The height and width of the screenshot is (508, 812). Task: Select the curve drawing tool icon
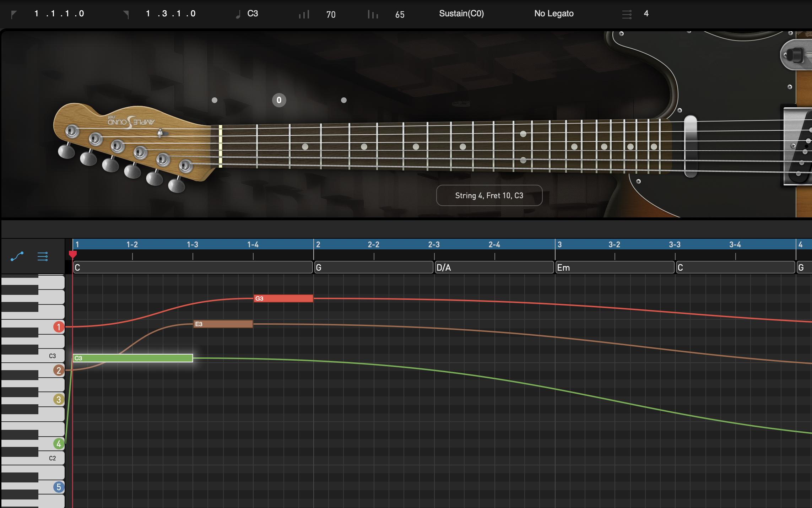click(17, 256)
